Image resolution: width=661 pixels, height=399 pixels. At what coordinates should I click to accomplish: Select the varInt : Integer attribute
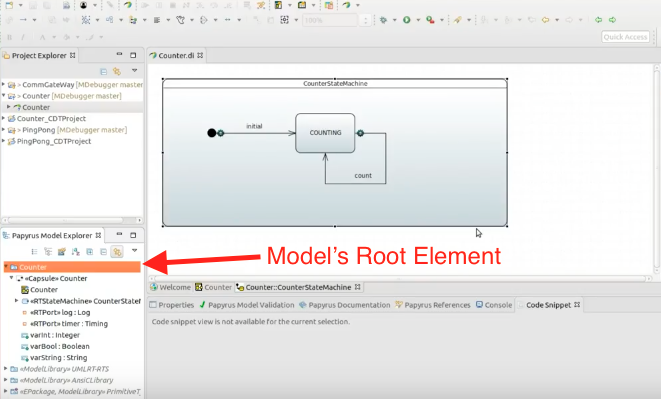50,335
